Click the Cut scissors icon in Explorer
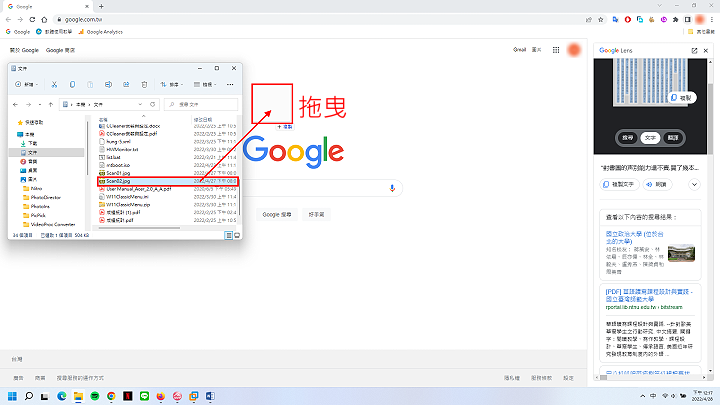720x405 pixels. point(54,84)
